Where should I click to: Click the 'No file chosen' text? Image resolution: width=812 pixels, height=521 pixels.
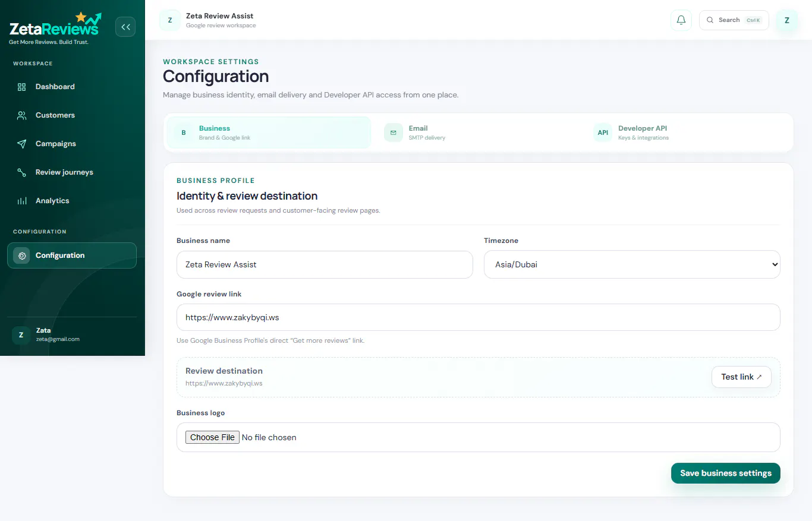click(269, 437)
